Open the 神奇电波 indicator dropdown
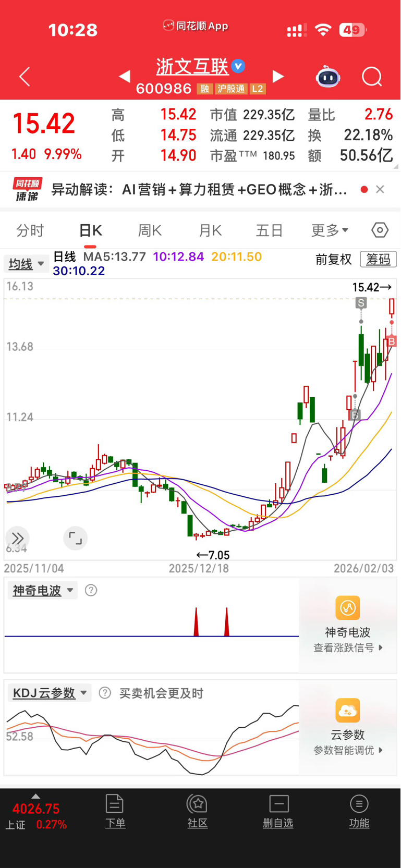 click(43, 590)
